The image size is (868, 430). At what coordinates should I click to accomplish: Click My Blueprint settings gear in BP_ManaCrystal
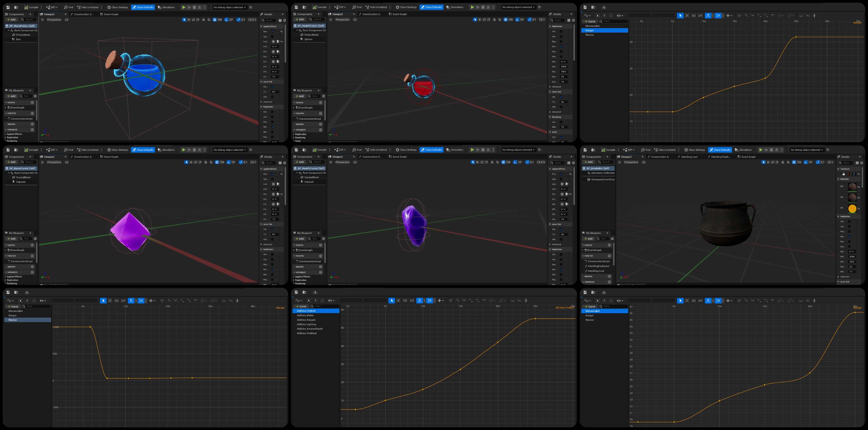pyautogui.click(x=35, y=239)
